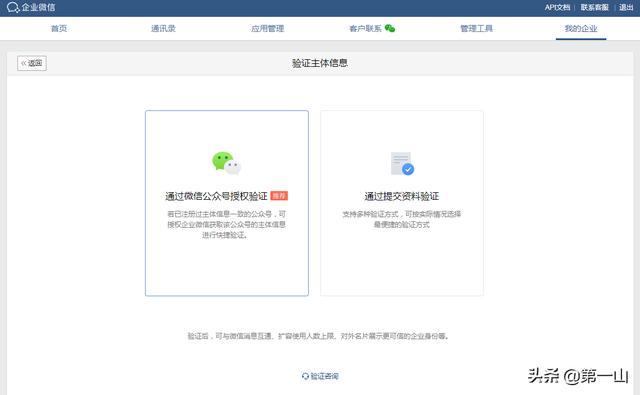Screen dimensions: 640x395
Task: Switch to the 首页 tab
Action: coord(59,29)
